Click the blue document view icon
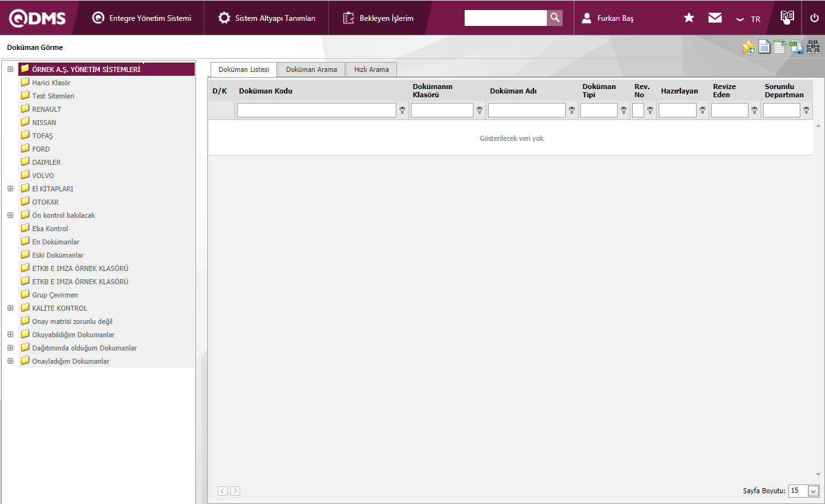 764,47
